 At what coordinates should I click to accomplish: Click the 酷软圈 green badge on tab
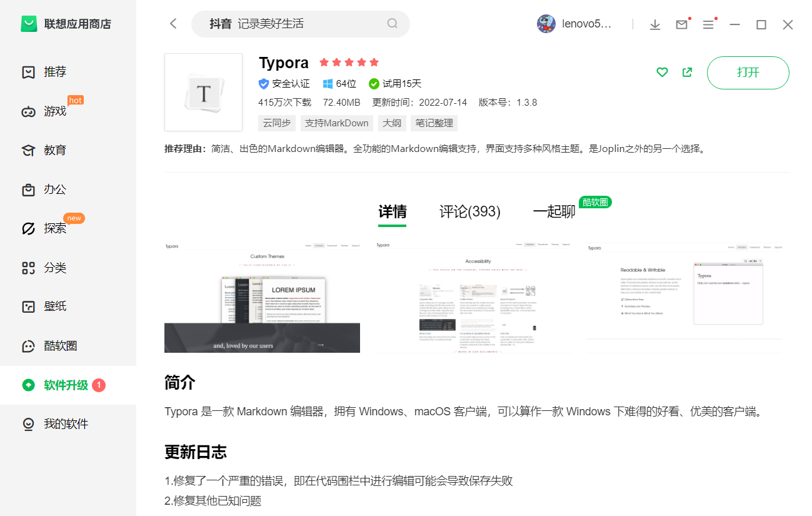tap(595, 202)
